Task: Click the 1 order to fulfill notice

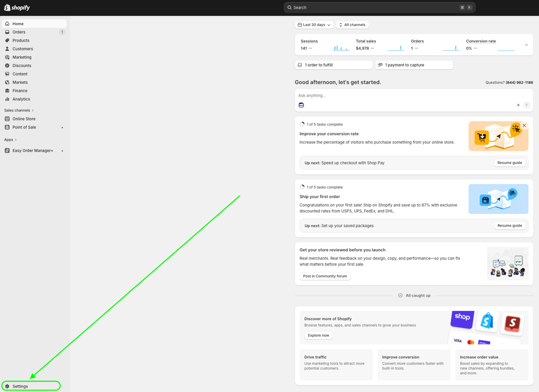Action: (x=334, y=65)
